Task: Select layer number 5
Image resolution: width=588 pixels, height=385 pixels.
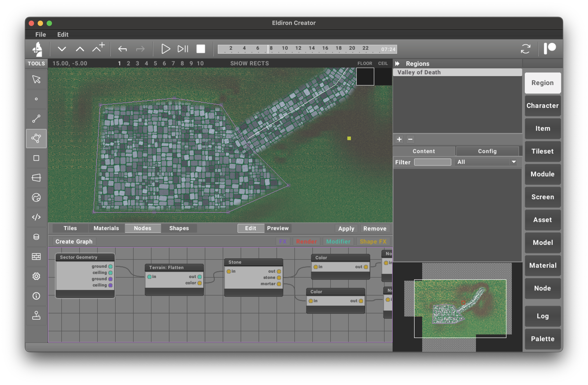Action: point(155,63)
